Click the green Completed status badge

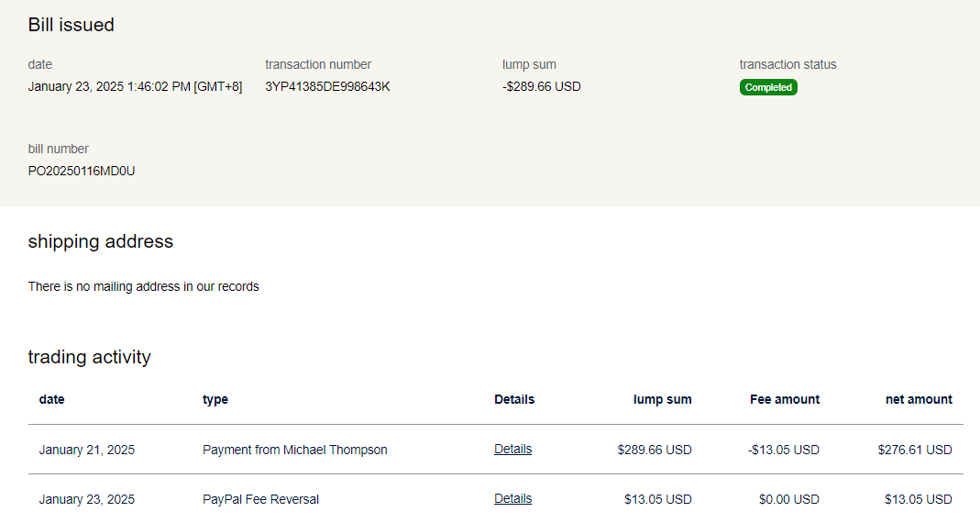point(768,87)
